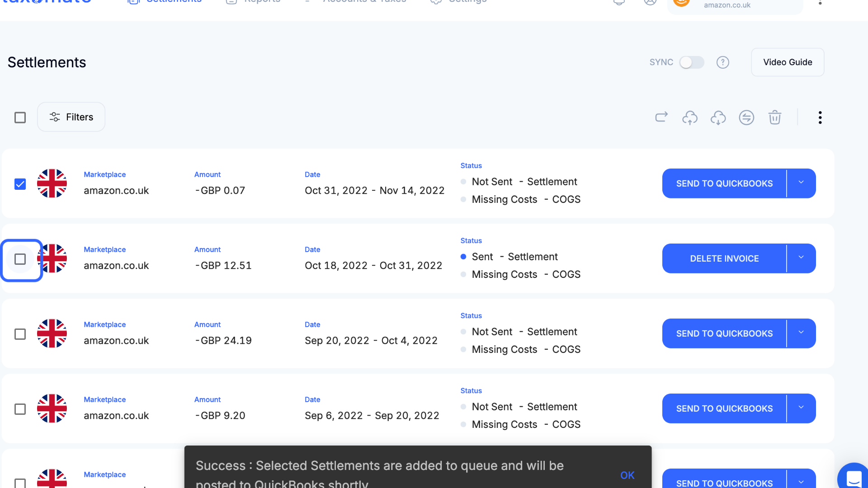
Task: Click the trash delete toolbar icon
Action: [x=775, y=117]
